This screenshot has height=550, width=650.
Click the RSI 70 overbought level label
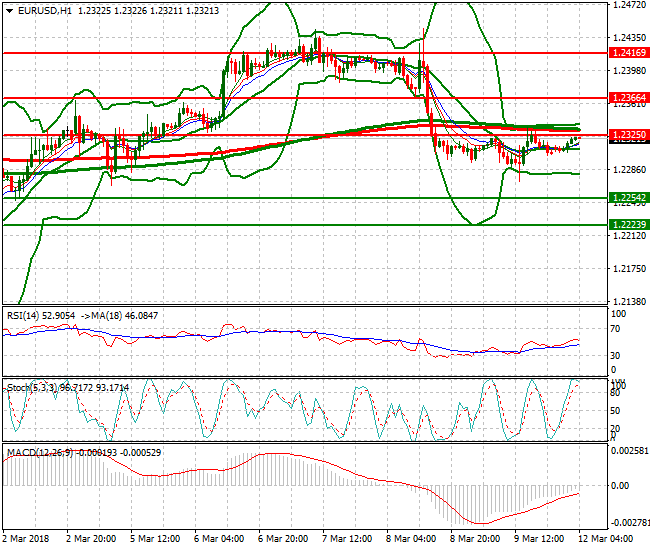coord(616,327)
